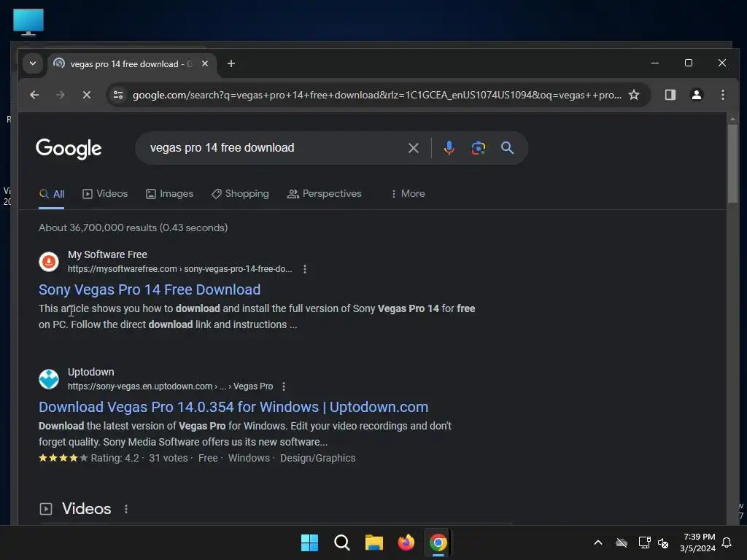Open File Explorer from the taskbar
Image resolution: width=747 pixels, height=560 pixels.
[x=374, y=542]
